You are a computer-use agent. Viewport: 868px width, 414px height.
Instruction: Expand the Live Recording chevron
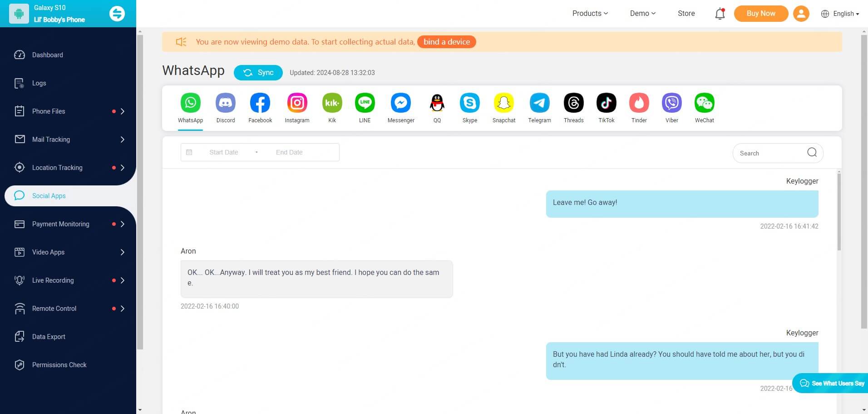click(x=123, y=280)
